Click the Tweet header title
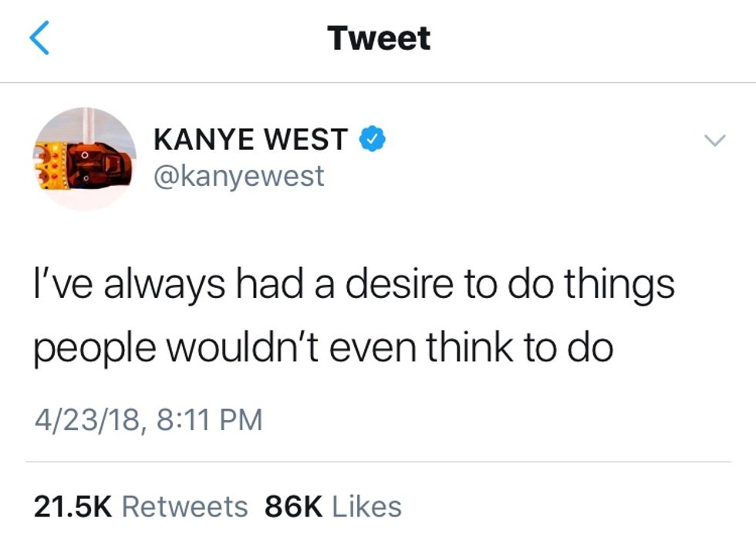Screen dimensions: 756x545 (379, 38)
